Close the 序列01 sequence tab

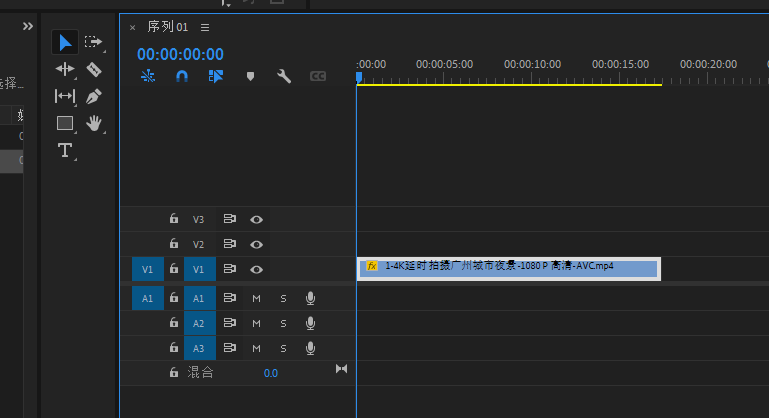click(132, 28)
